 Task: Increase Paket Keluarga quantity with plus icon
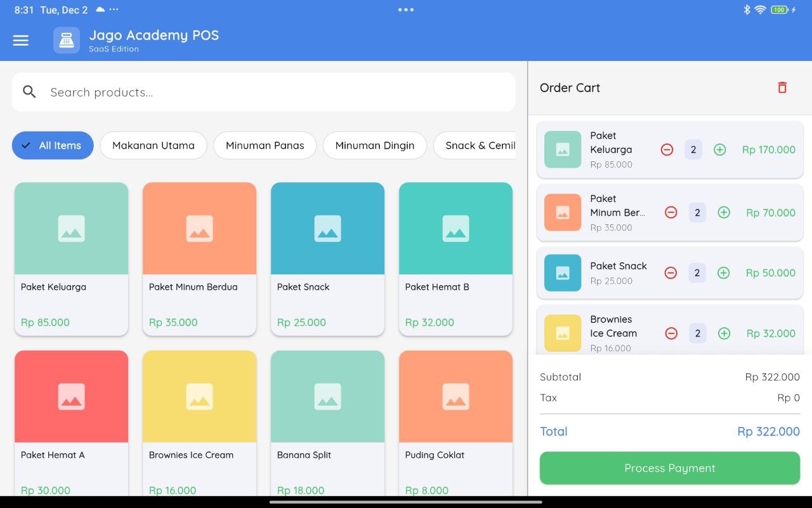coord(719,149)
